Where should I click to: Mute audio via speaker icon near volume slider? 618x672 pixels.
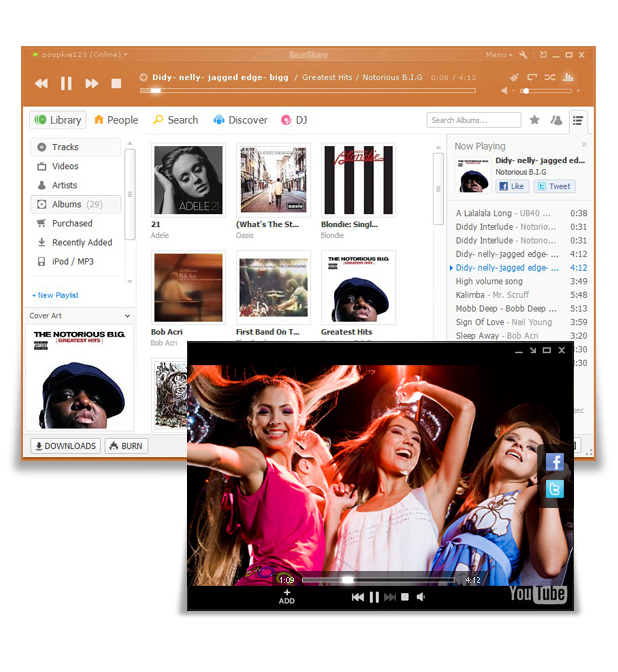pos(504,90)
